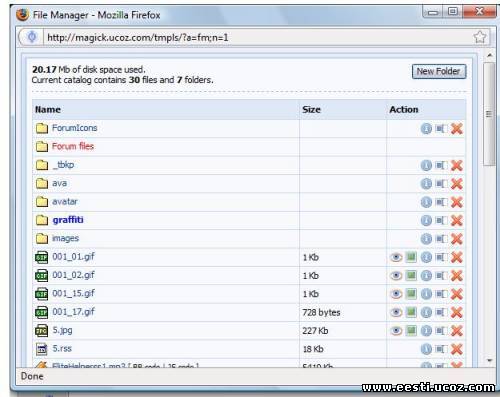Open file 001_02.gif

point(73,275)
